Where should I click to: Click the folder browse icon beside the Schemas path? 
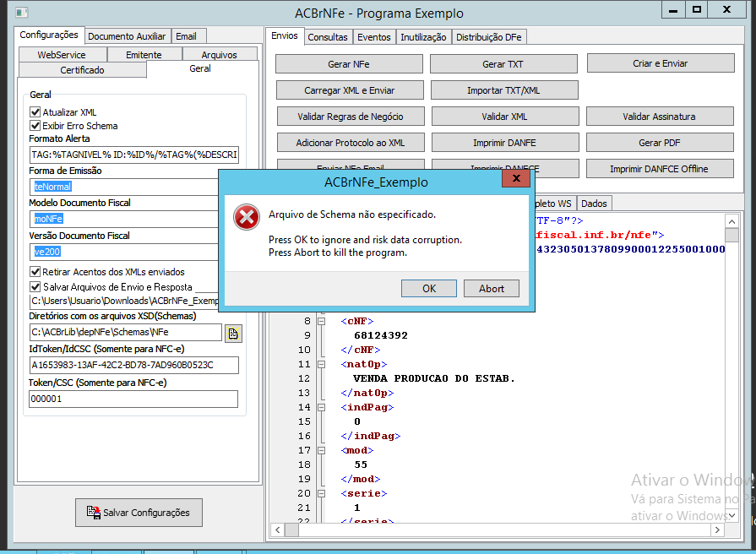click(x=233, y=334)
